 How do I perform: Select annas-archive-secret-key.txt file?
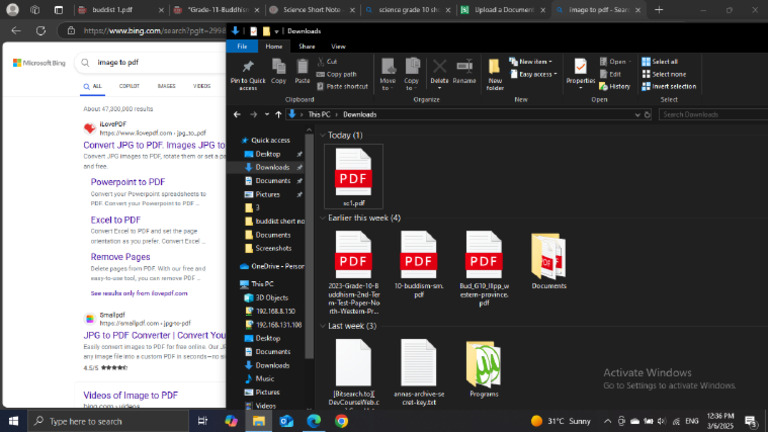click(x=419, y=372)
